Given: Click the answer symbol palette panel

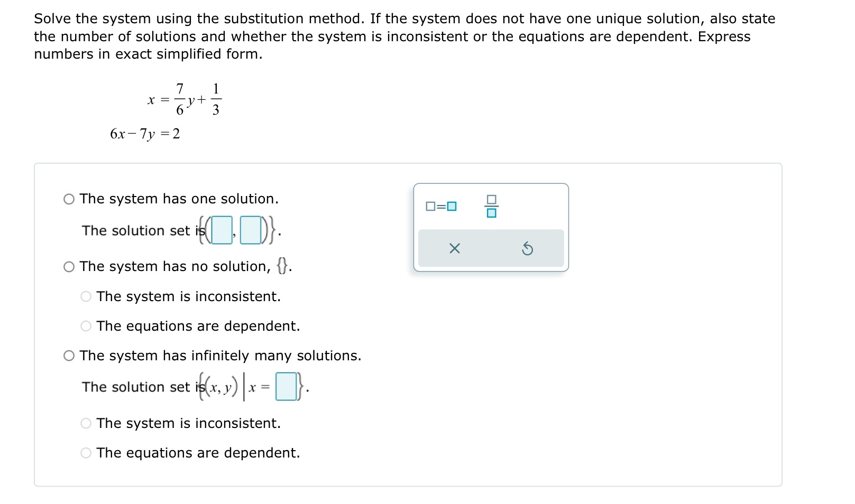Looking at the screenshot, I should pos(491,227).
